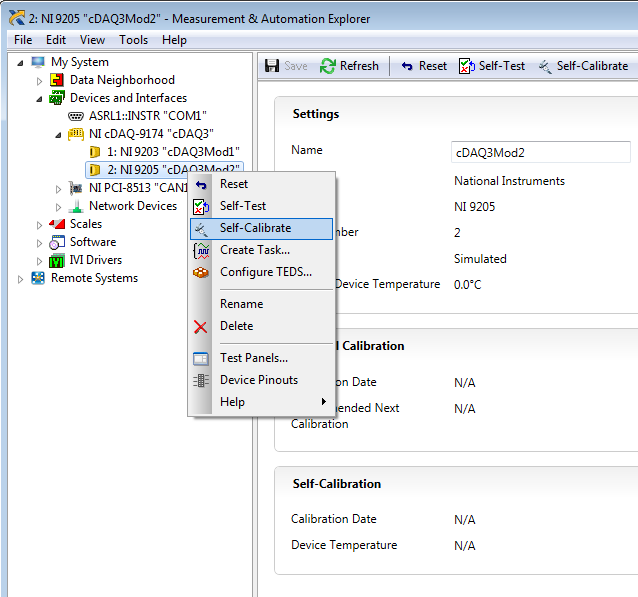Click the NI 9203 module icon
638x597 pixels.
click(x=95, y=152)
